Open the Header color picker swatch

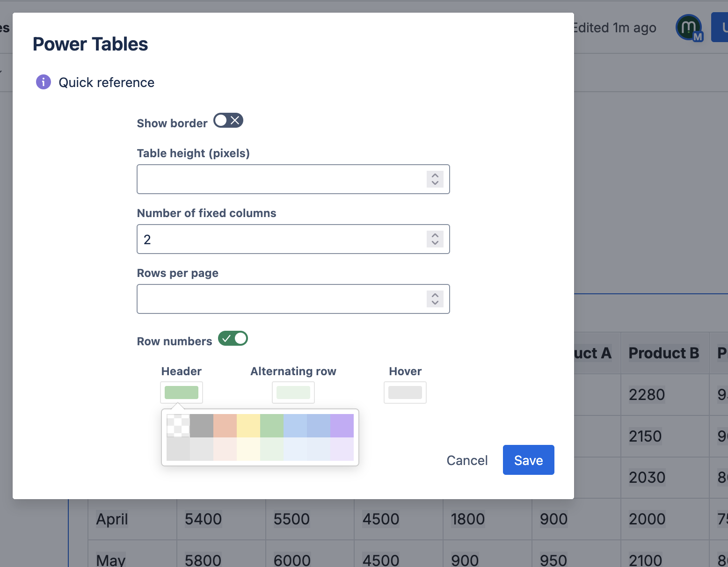(x=182, y=393)
